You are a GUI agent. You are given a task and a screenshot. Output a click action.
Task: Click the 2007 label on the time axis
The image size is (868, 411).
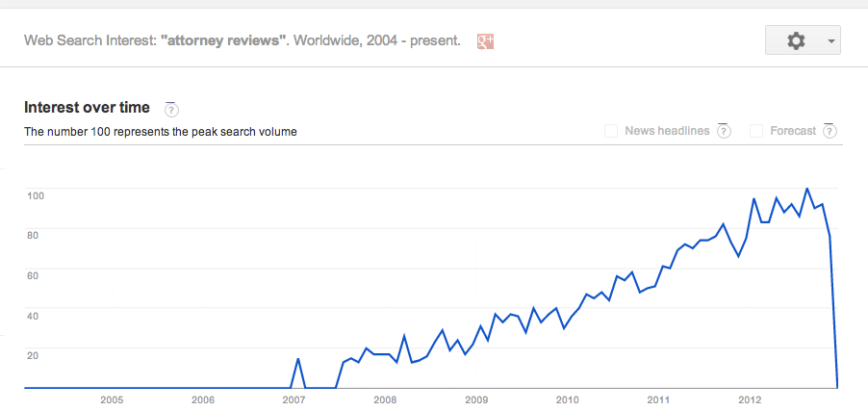pos(294,399)
